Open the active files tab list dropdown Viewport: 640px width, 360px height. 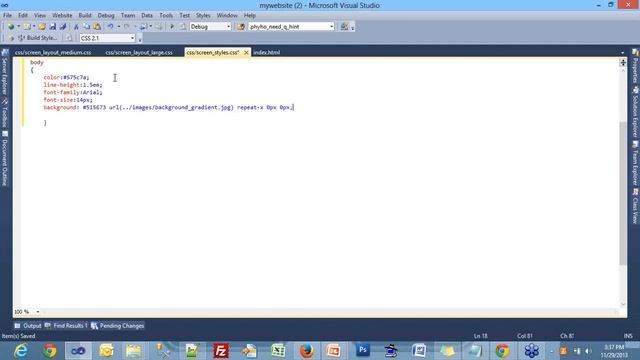point(622,53)
